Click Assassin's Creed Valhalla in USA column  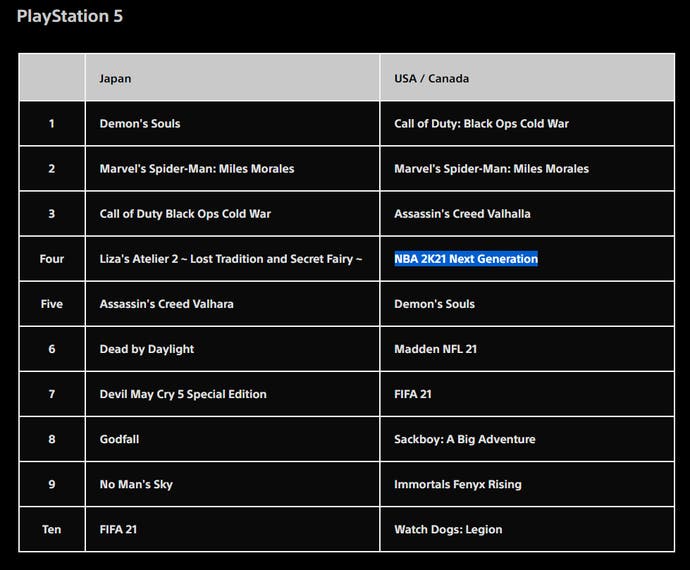(462, 214)
